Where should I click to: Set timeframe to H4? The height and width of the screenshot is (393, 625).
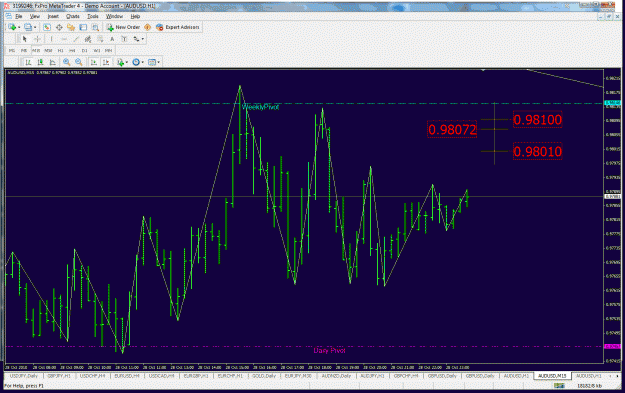tap(72, 51)
